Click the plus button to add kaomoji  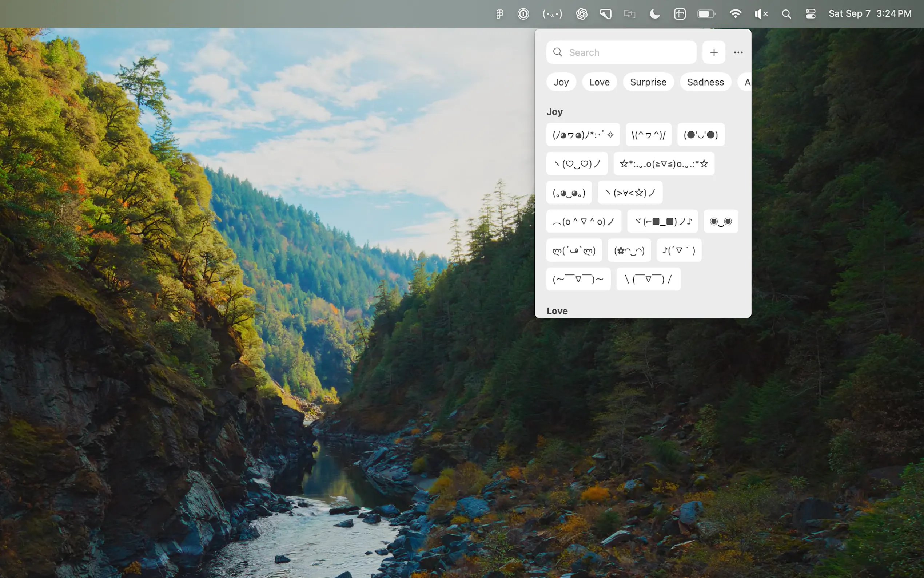713,52
